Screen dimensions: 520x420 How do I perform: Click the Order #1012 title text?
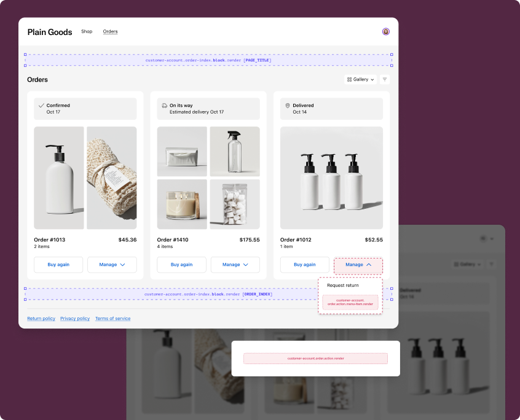coord(296,240)
